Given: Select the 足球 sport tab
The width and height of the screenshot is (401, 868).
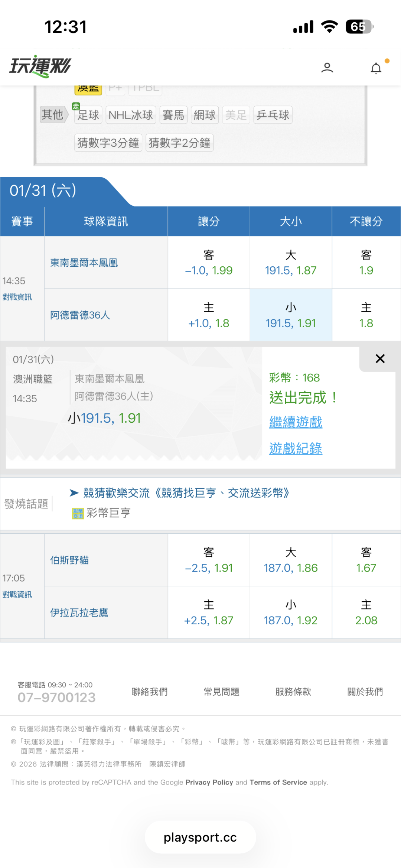Looking at the screenshot, I should coord(88,115).
